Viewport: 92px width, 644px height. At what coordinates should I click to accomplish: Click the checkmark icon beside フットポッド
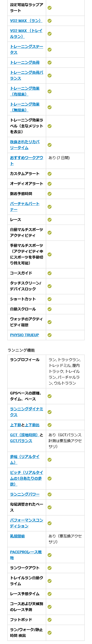click(x=50, y=620)
